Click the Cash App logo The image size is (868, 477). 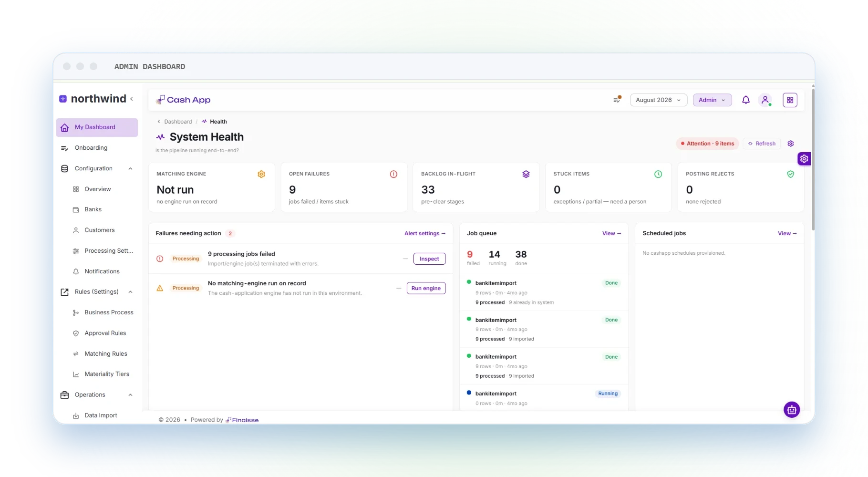coord(183,100)
